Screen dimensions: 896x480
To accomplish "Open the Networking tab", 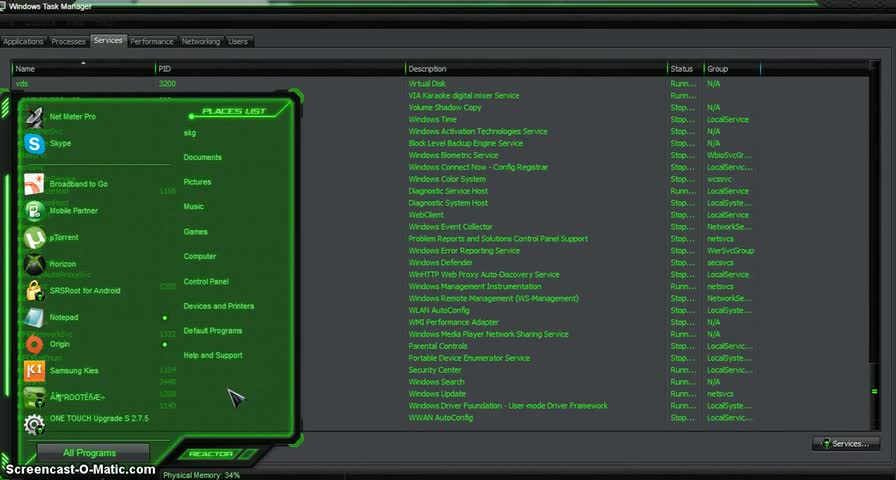I will (201, 42).
